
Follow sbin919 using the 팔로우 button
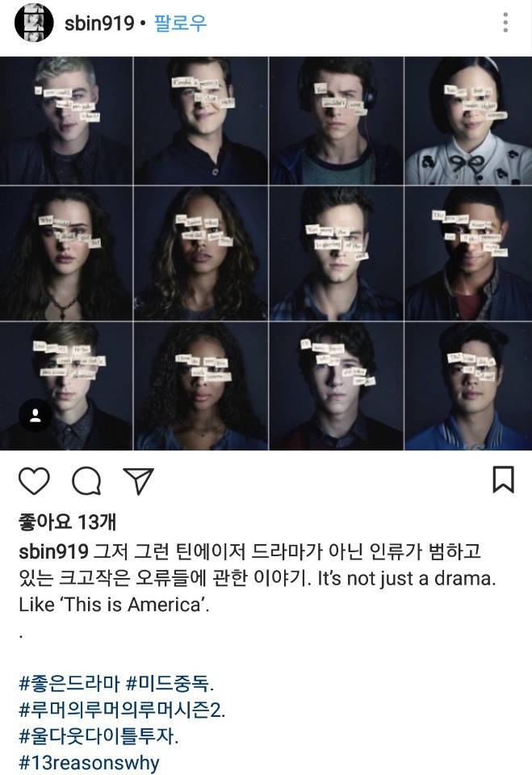[181, 23]
